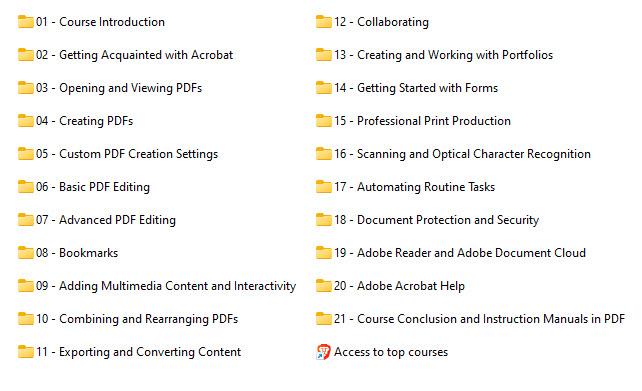Select folder icon for 17 - Automating Routine Tasks

click(x=324, y=187)
